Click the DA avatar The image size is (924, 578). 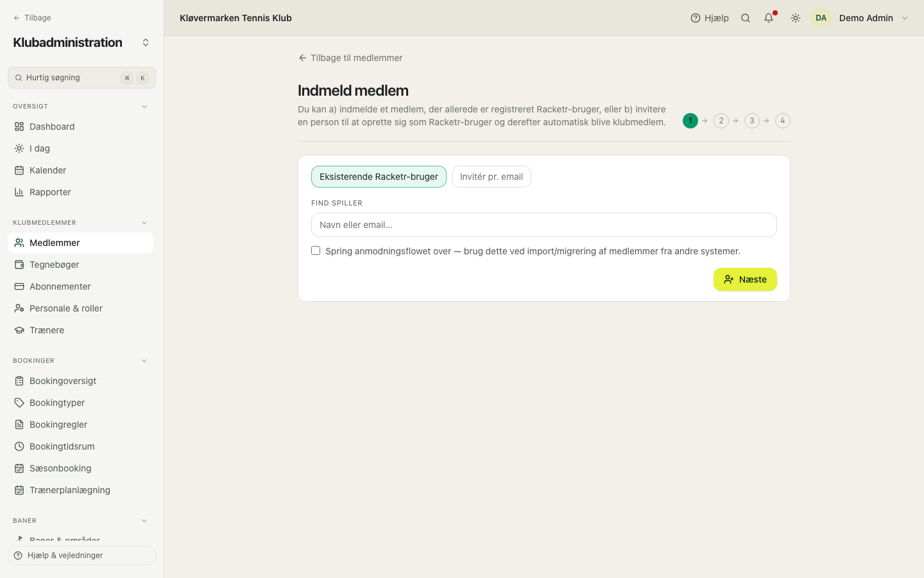click(x=821, y=18)
